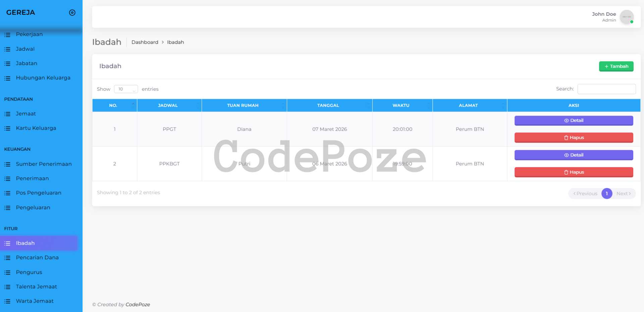Screen dimensions: 644x312
Task: Click the list icon beside Pengurus
Action: click(7, 272)
